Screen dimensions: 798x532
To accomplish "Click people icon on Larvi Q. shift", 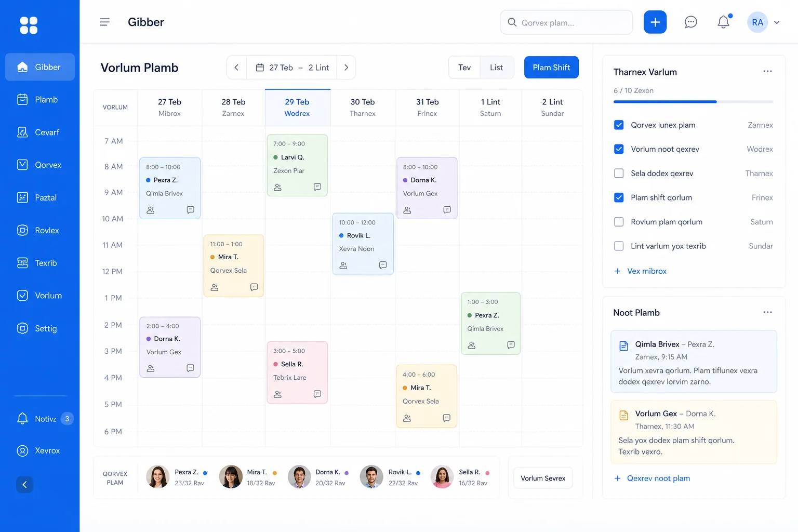I will (x=278, y=187).
